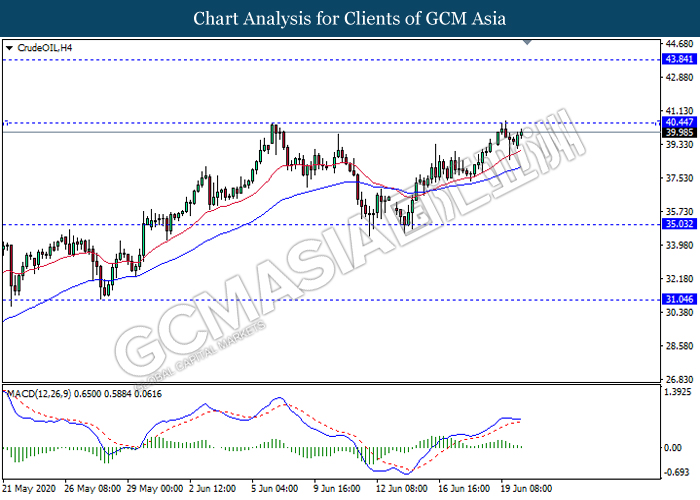The image size is (700, 500).
Task: Click the CrudeOIL,H4 chart label
Action: pyautogui.click(x=45, y=48)
